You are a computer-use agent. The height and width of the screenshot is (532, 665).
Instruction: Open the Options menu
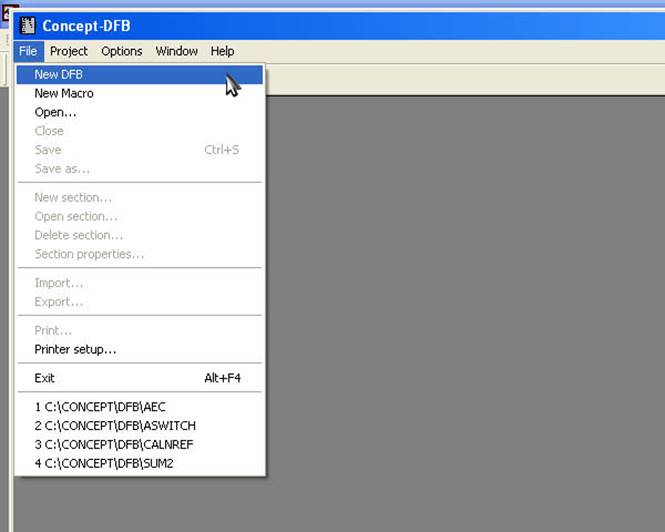click(x=122, y=51)
